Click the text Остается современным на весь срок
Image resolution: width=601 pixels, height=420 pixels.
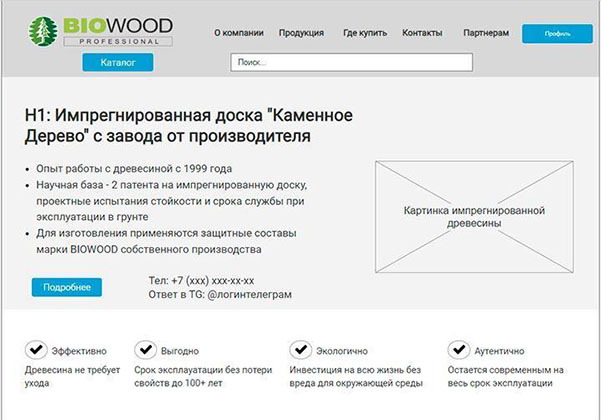(506, 376)
